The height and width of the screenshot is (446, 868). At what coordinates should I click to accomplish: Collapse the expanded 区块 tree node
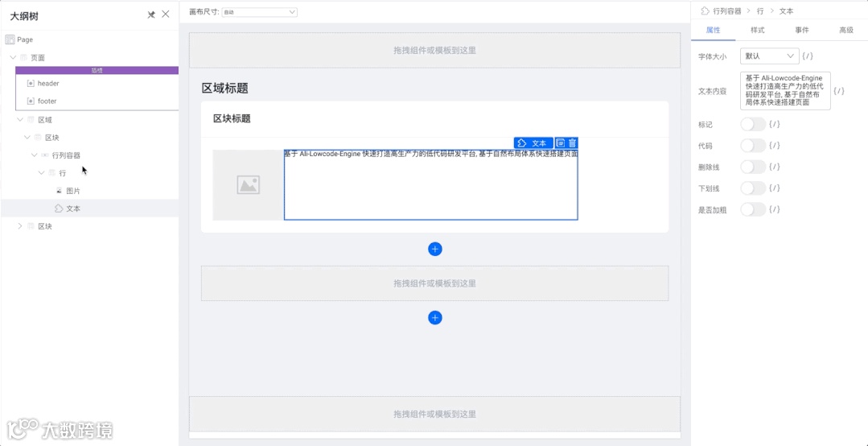pos(27,138)
